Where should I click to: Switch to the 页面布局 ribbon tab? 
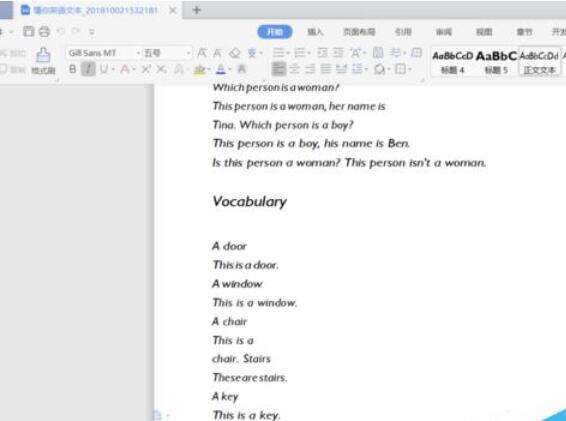tap(359, 32)
